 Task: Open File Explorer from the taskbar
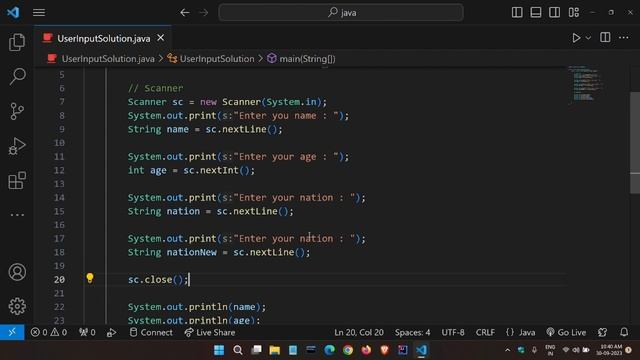[274, 350]
